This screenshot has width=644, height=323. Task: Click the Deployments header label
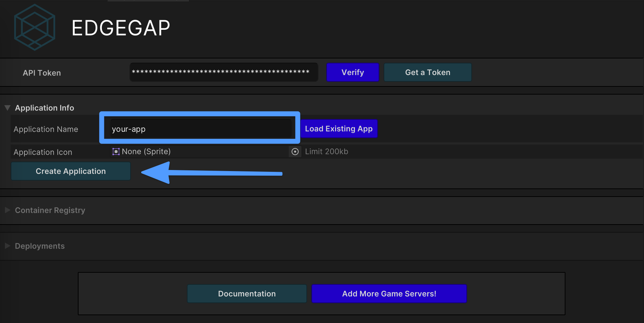[x=40, y=246]
